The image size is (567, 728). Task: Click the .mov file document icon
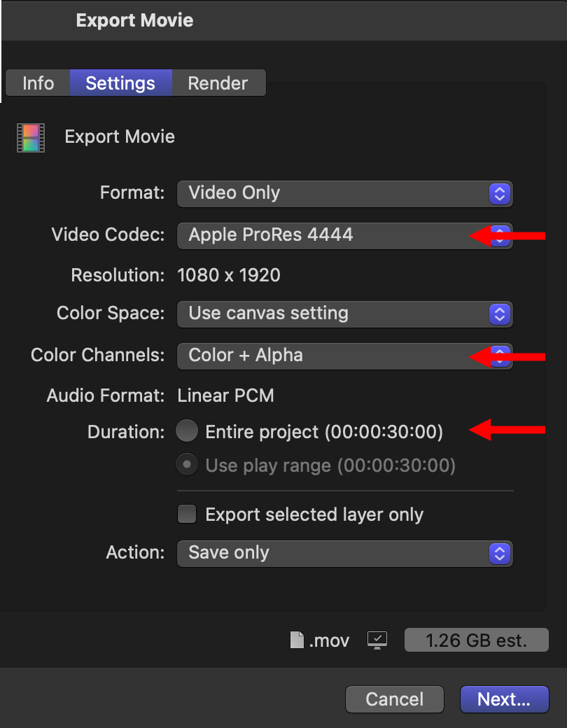coord(297,640)
